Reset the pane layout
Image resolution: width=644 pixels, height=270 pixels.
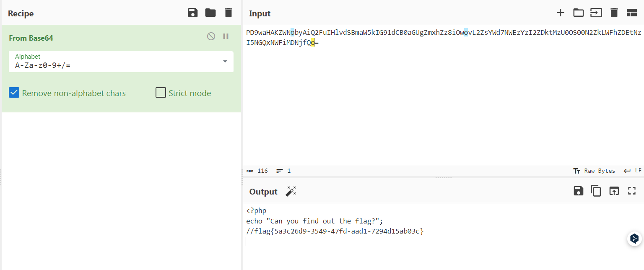(x=631, y=13)
